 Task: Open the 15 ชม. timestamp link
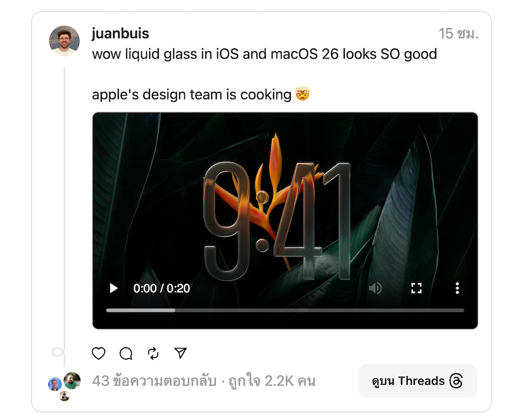[459, 34]
